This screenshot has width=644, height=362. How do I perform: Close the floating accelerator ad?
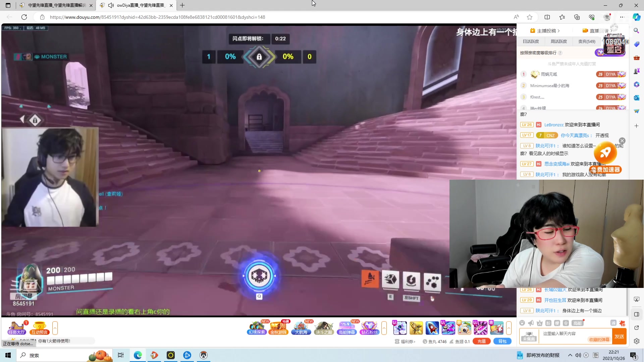pos(622,141)
